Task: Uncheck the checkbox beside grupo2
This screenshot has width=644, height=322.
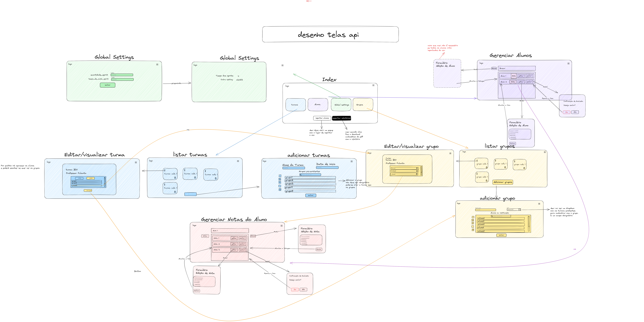Action: click(280, 179)
